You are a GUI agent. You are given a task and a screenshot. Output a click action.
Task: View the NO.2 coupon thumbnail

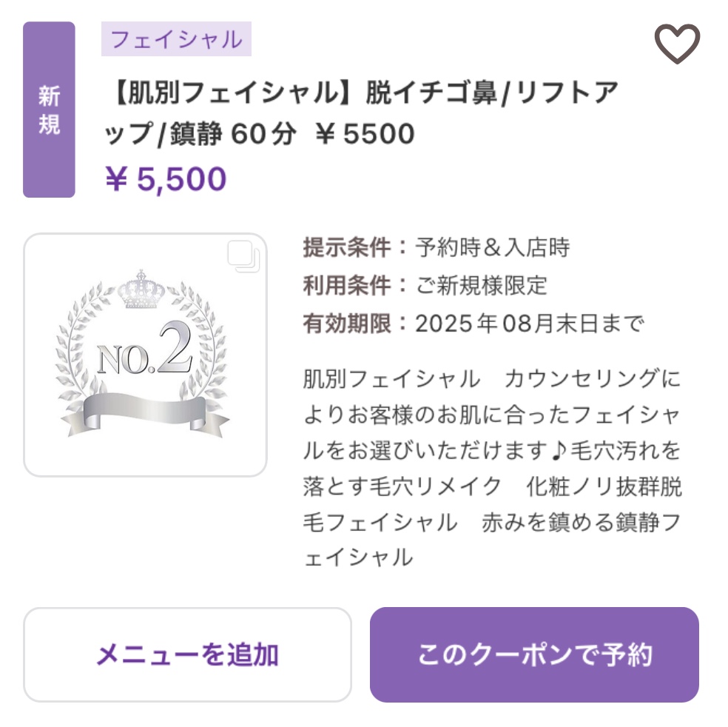click(145, 355)
